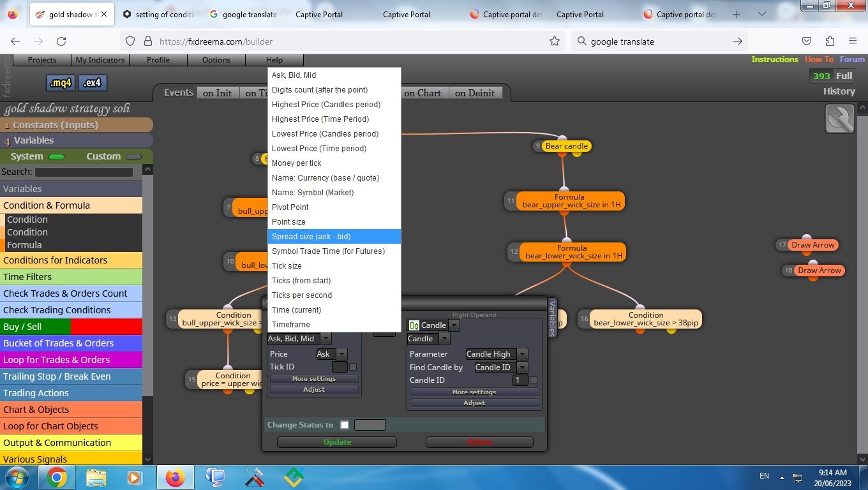Open the Candle category dropdown with icon
The height and width of the screenshot is (490, 868).
pos(434,325)
